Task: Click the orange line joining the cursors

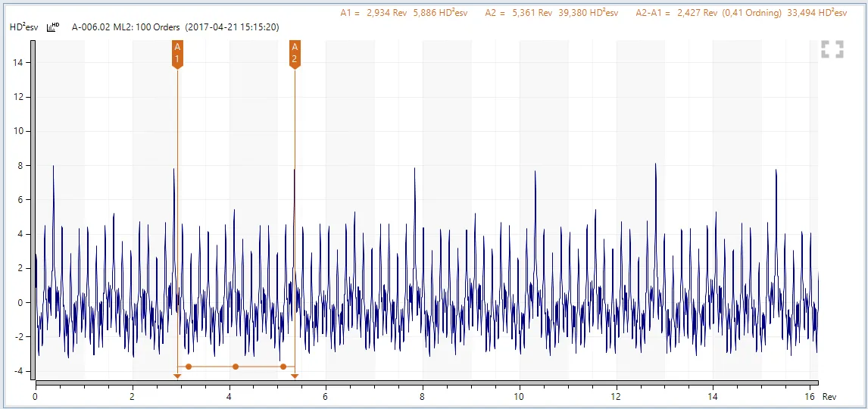Action: point(212,367)
